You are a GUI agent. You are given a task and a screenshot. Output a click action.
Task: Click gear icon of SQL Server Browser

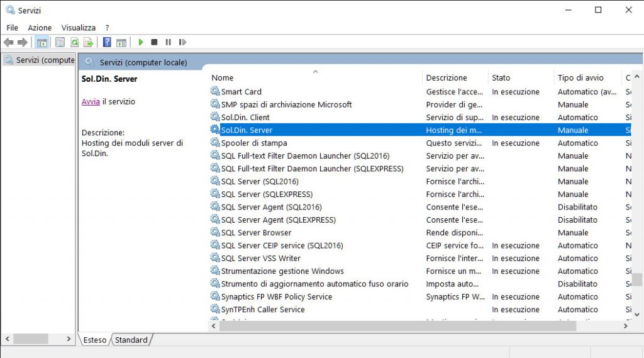215,232
